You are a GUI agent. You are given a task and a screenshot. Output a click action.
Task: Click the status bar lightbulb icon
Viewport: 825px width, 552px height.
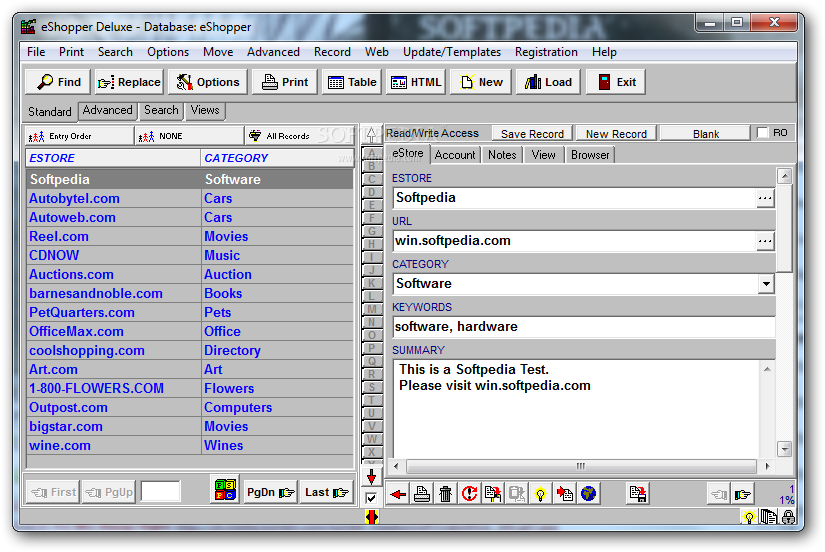pyautogui.click(x=749, y=517)
